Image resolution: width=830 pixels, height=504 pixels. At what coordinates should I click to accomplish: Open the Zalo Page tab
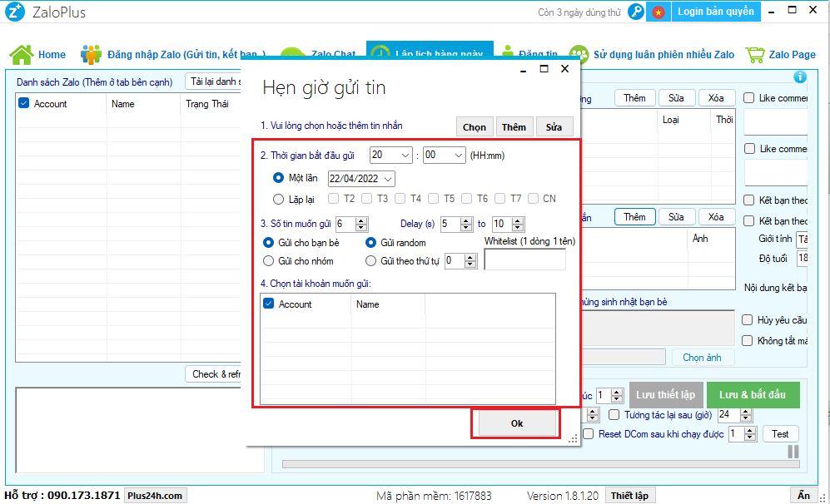[781, 54]
